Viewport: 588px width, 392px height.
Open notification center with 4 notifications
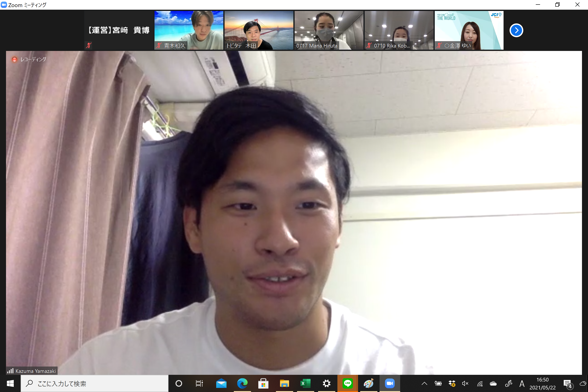coord(568,384)
